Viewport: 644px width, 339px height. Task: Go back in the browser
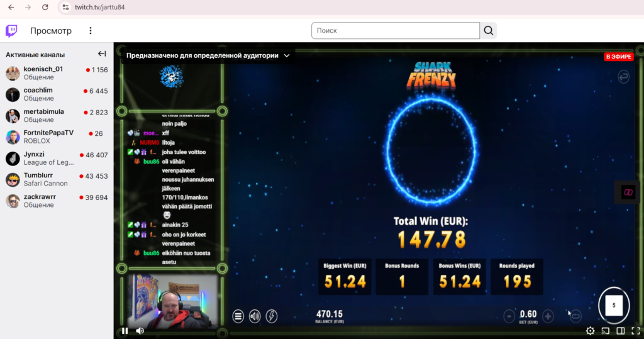(x=11, y=8)
